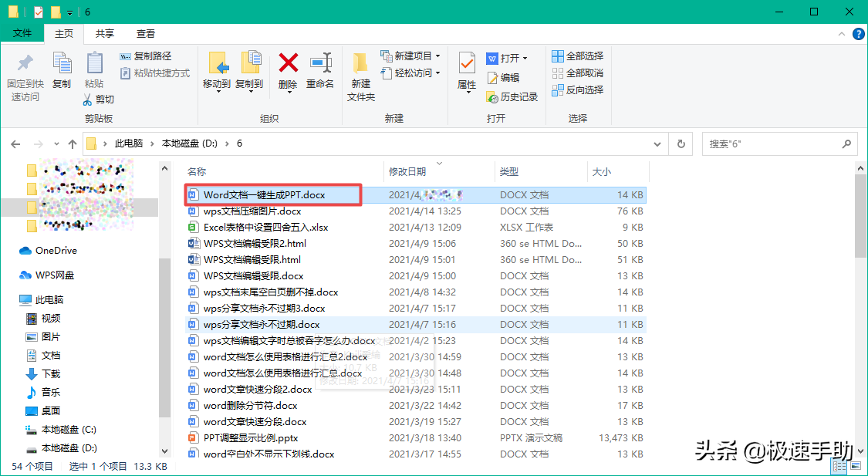Open the 图片 folder in the sidebar
Viewport: 868px width, 476px height.
pos(44,336)
